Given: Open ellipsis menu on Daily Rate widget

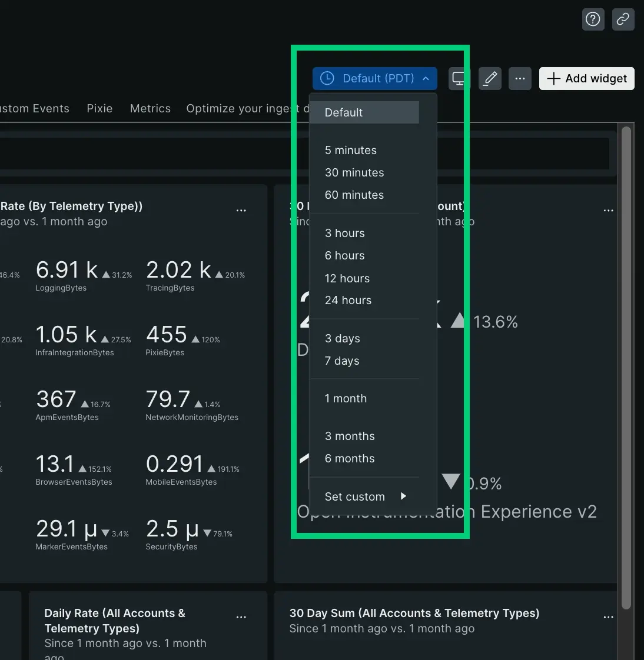Looking at the screenshot, I should [x=241, y=617].
